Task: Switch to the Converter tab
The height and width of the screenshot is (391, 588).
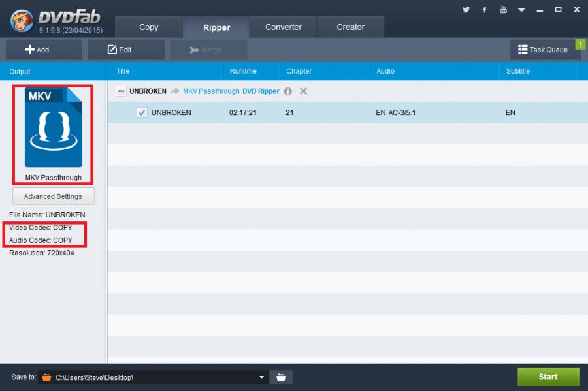Action: (x=284, y=27)
